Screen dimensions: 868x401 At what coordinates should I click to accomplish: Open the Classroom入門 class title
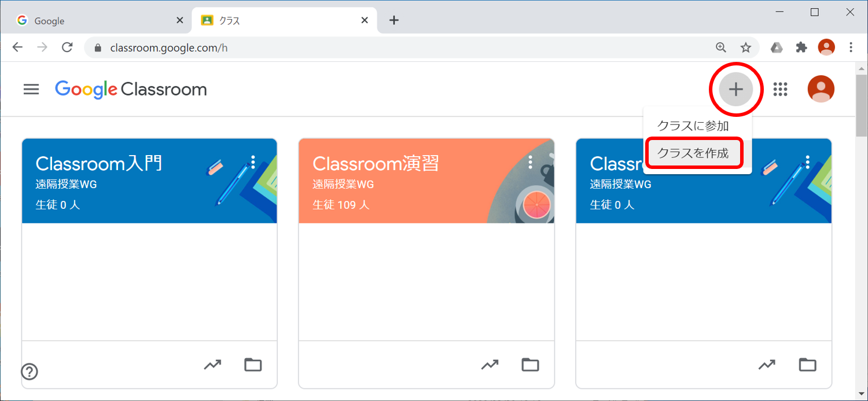click(x=99, y=164)
